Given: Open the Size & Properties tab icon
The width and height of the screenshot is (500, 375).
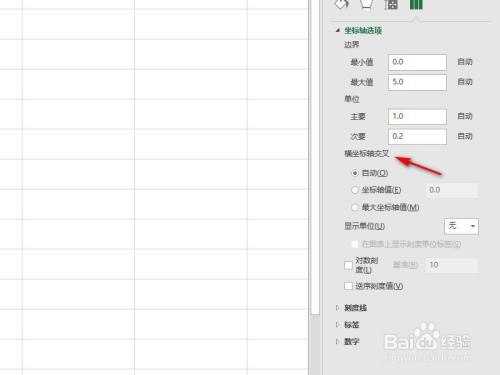Looking at the screenshot, I should pyautogui.click(x=391, y=5).
